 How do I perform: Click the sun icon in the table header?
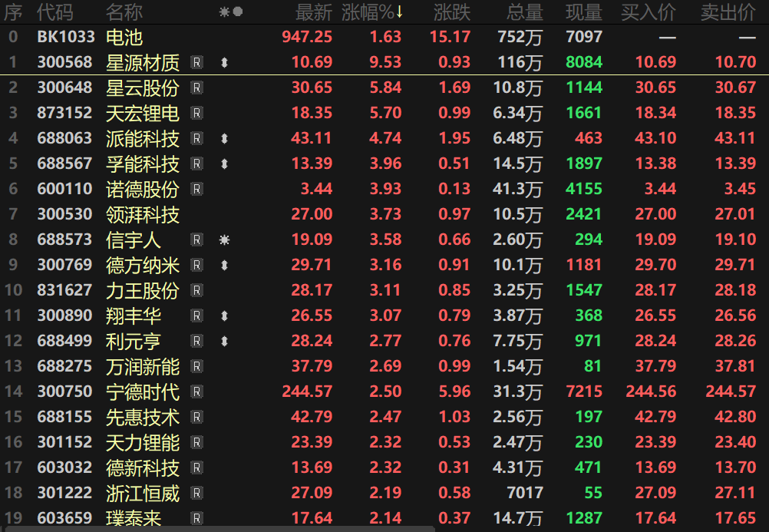[x=224, y=12]
